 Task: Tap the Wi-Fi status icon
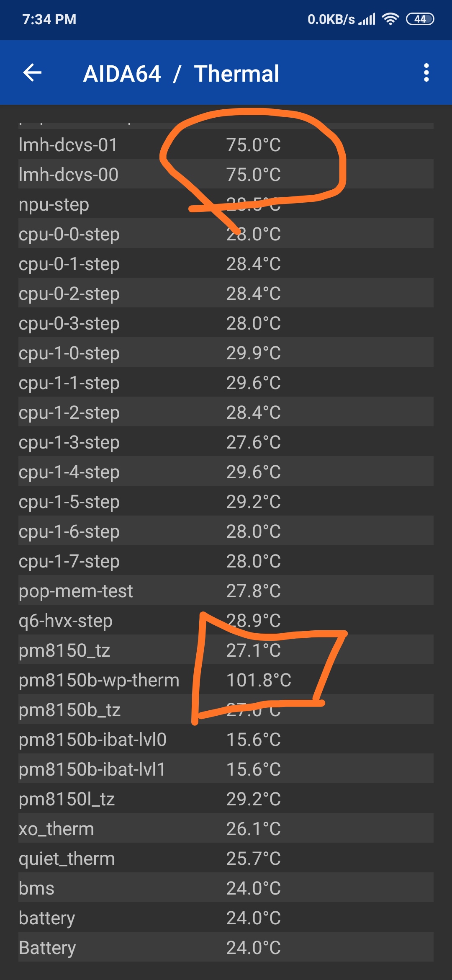[x=390, y=19]
